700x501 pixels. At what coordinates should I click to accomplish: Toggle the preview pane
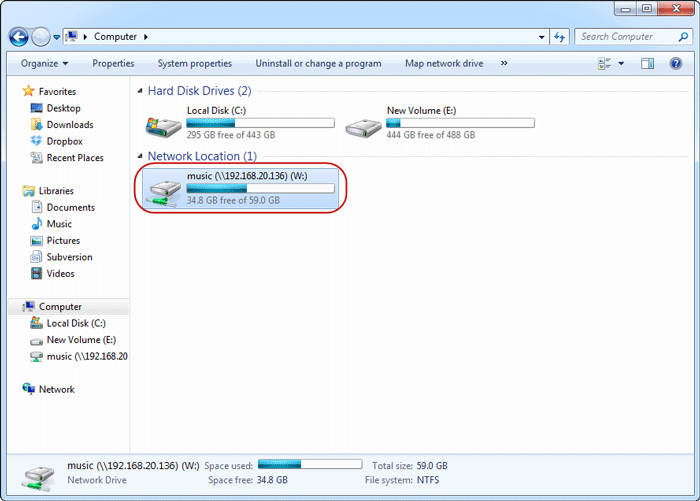click(x=647, y=63)
